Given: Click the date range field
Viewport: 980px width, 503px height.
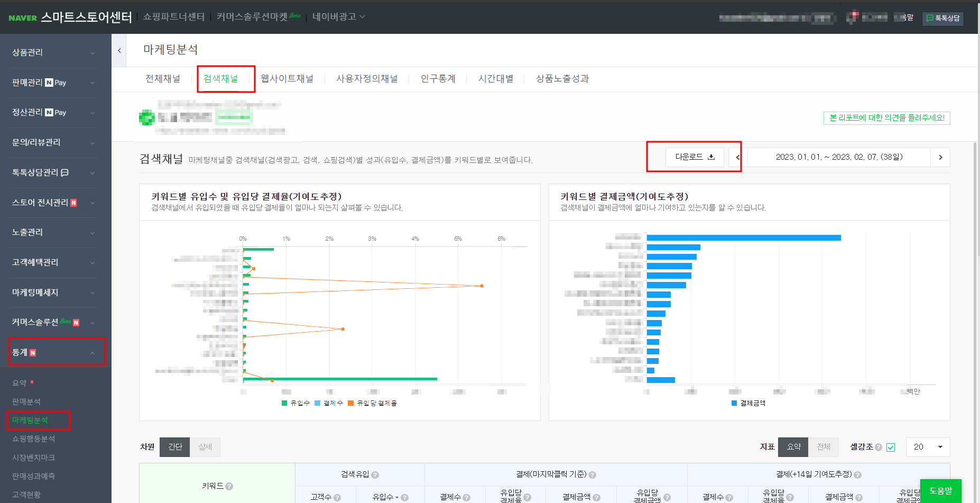Looking at the screenshot, I should click(839, 158).
